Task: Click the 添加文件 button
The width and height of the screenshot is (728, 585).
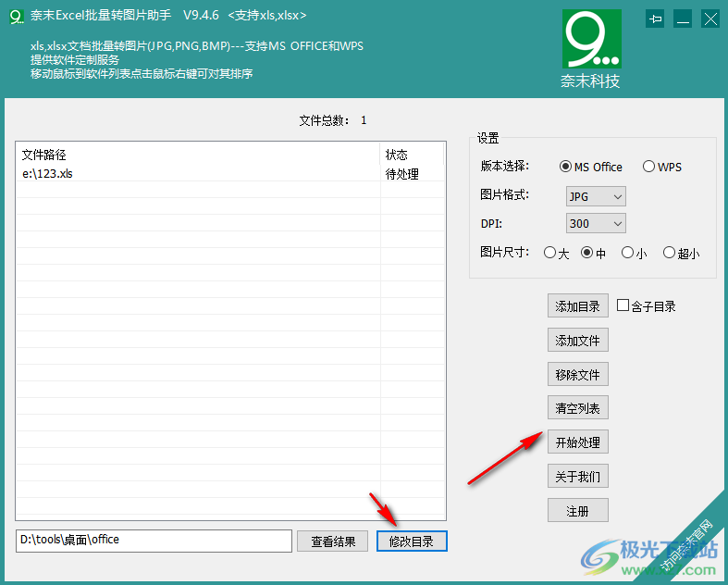Action: [578, 340]
